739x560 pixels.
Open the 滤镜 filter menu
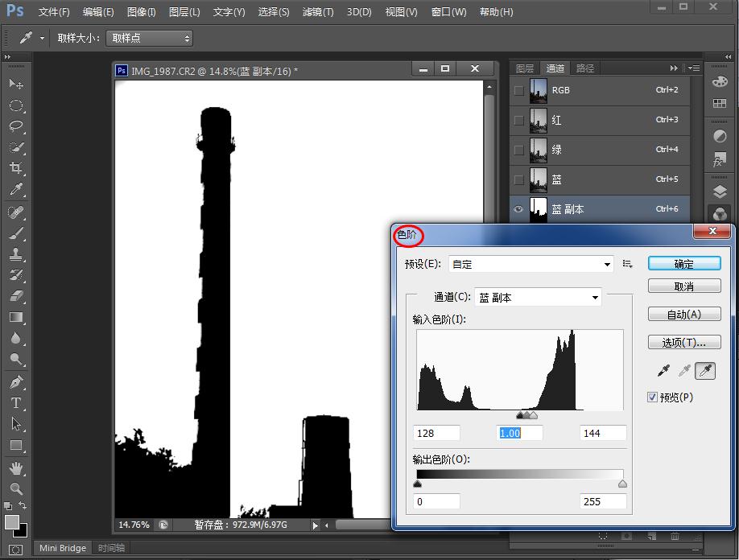coord(318,12)
